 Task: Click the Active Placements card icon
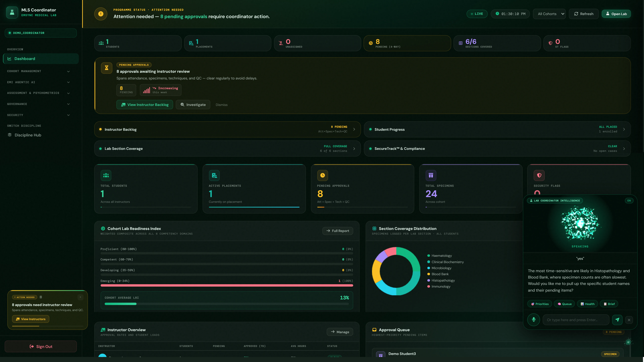click(x=214, y=175)
